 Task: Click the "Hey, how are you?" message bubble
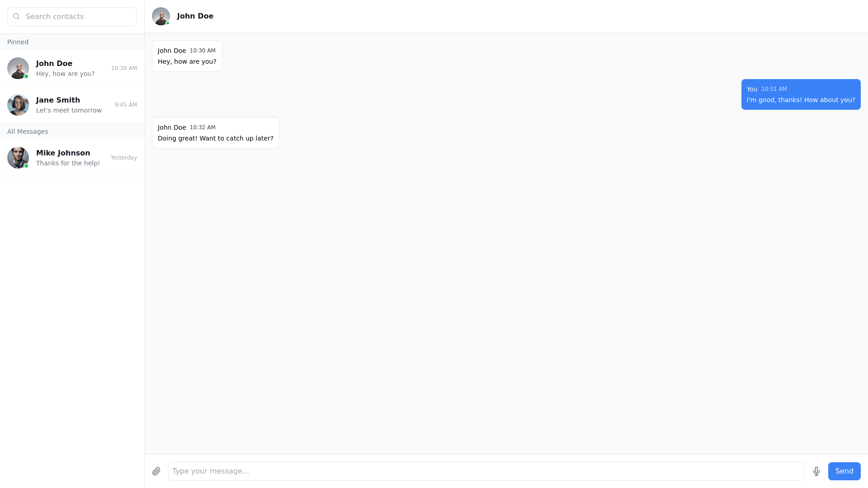[x=187, y=56]
